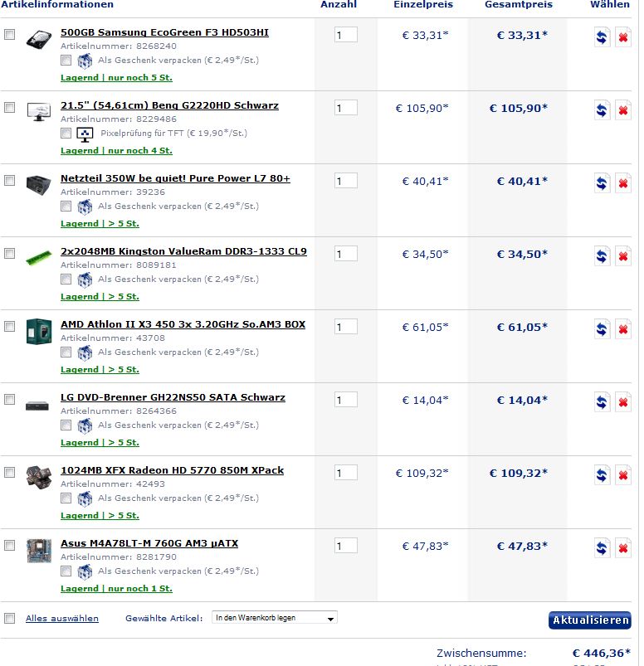644x666 pixels.
Task: Open the 'In den Warenkorb legen' dropdown
Action: click(x=275, y=618)
